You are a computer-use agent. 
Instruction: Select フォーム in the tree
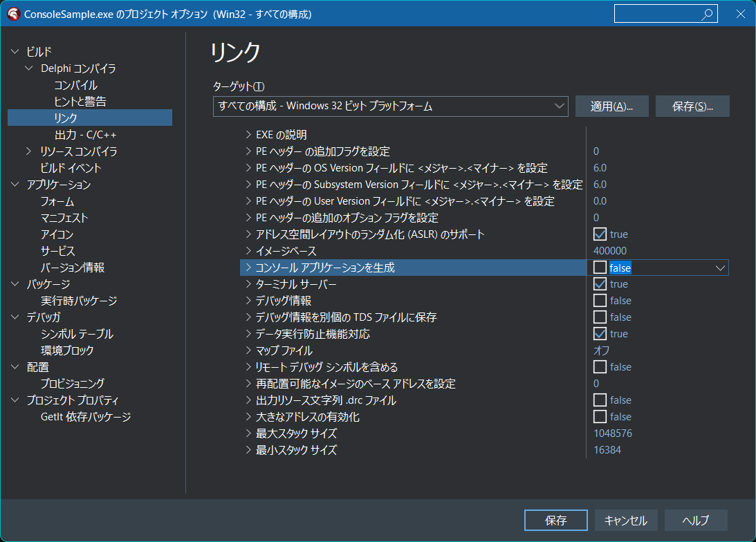[57, 201]
